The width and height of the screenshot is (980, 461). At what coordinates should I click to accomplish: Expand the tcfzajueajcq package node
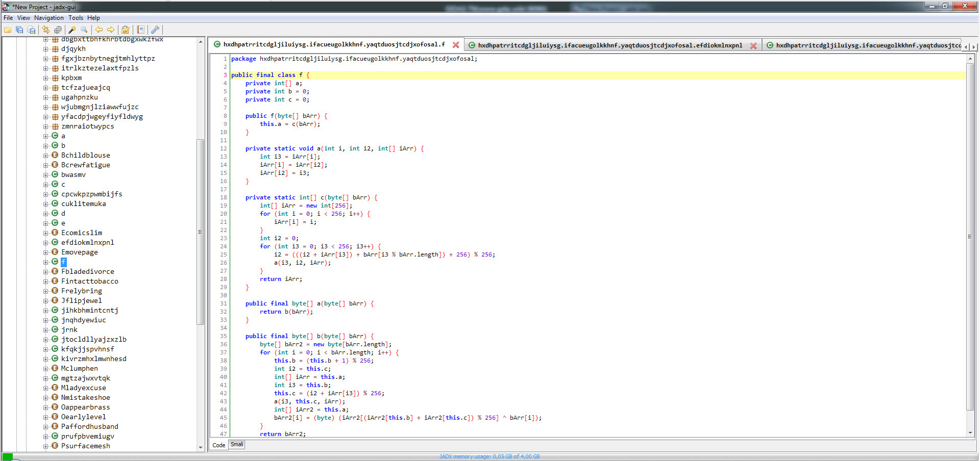(x=45, y=88)
